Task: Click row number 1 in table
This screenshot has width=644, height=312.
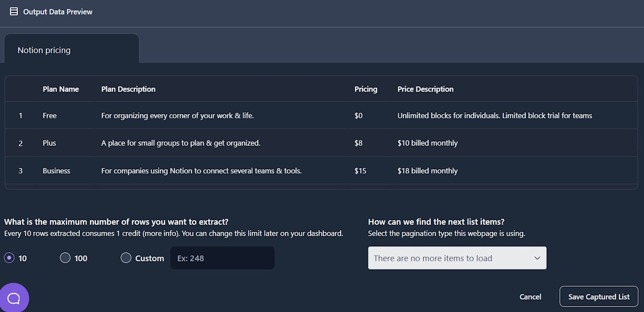Action: click(x=20, y=116)
